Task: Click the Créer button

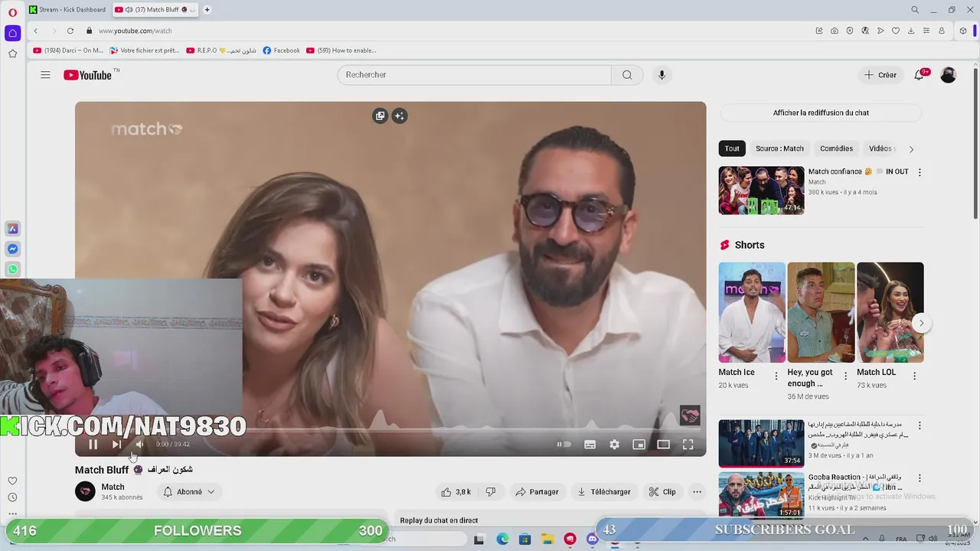Action: (x=880, y=75)
